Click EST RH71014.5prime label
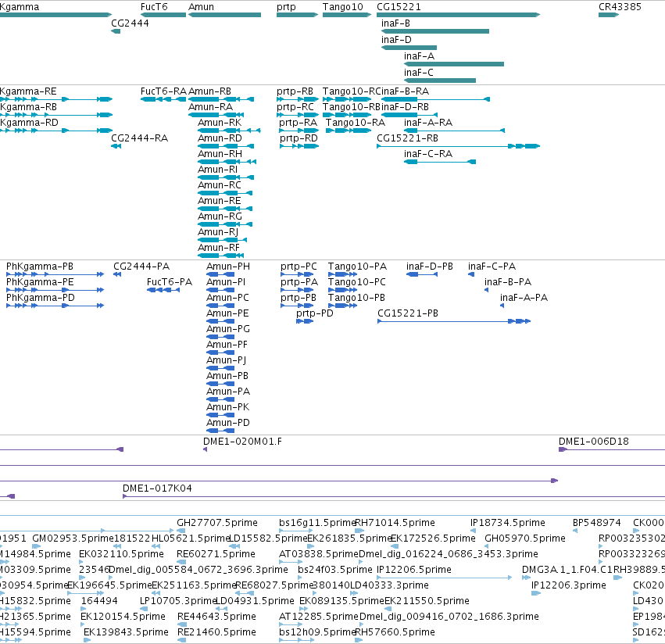 point(395,523)
